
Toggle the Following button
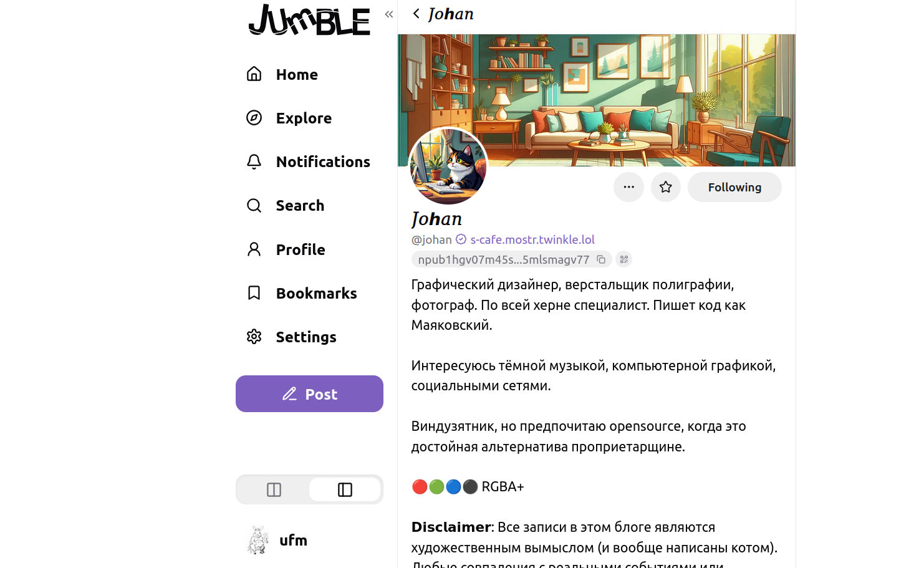point(734,187)
